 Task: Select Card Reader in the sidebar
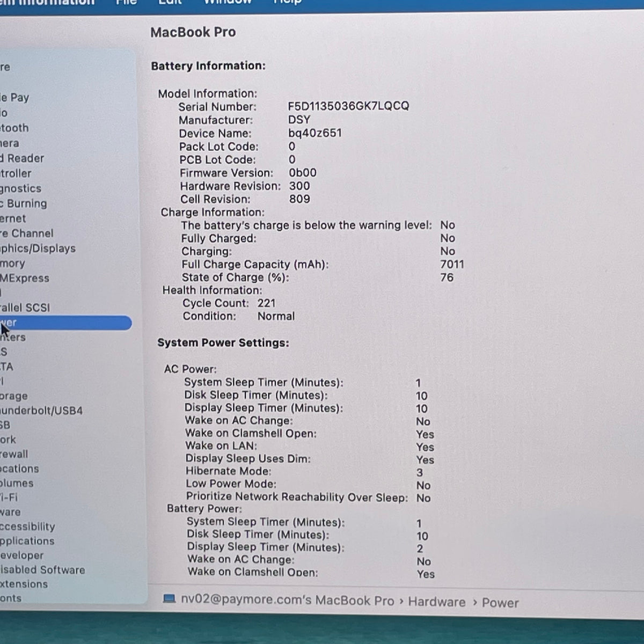(x=22, y=158)
